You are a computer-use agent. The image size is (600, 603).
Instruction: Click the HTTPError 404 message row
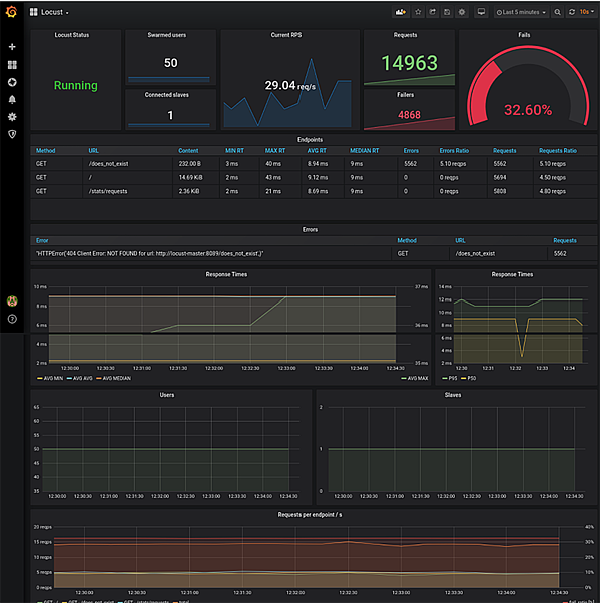pos(150,254)
